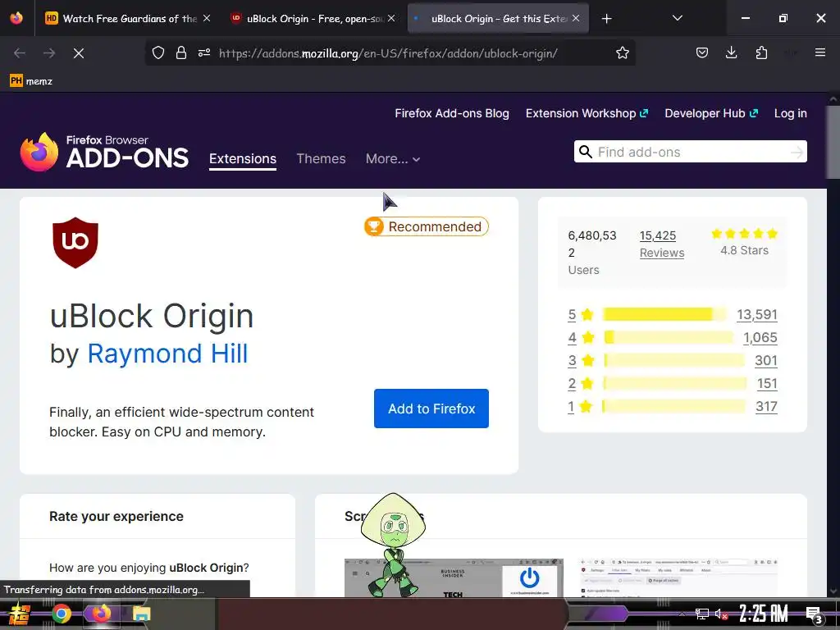Open the Raymond Hill author link

pyautogui.click(x=167, y=354)
